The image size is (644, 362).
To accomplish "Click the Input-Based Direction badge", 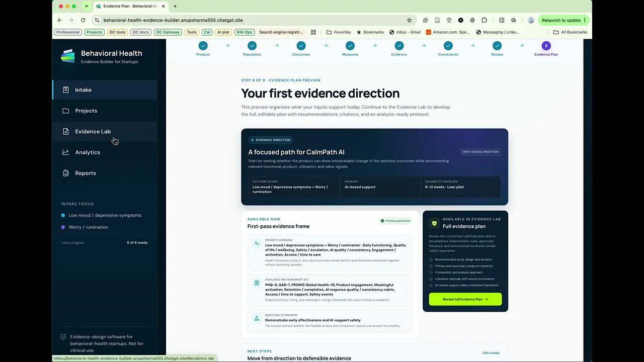I will coord(480,152).
